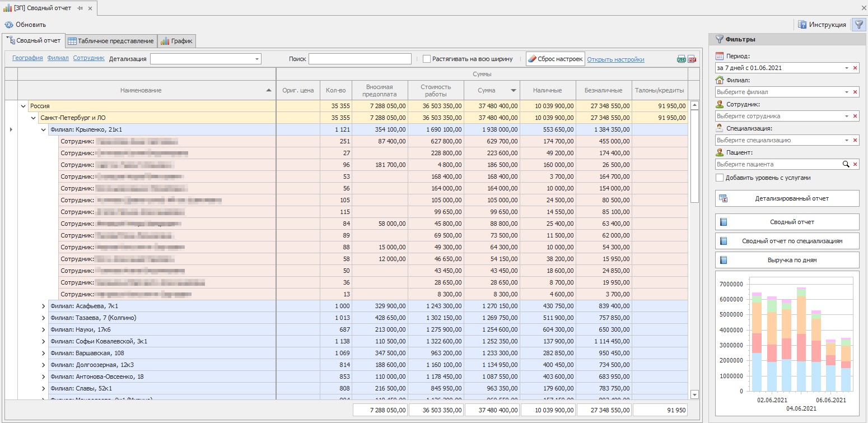Switch to Табличное представление tab

[x=111, y=41]
